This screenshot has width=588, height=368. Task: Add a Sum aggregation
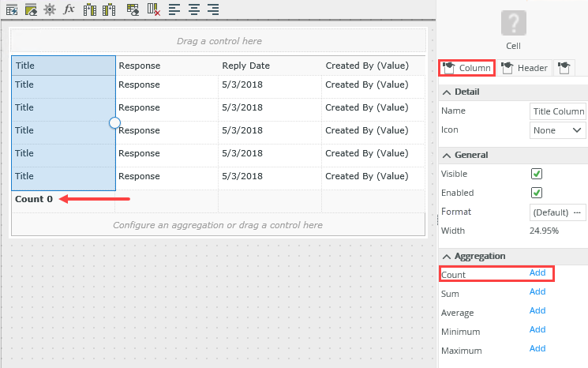(x=537, y=291)
